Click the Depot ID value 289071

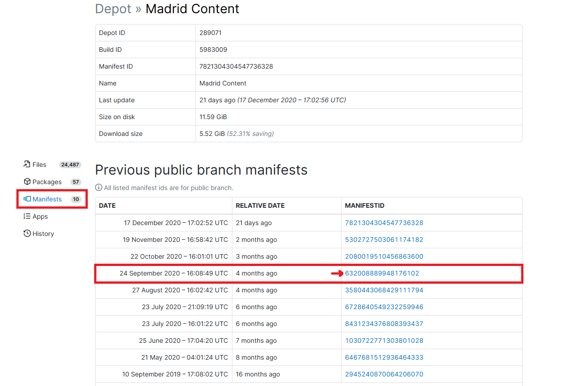[x=211, y=33]
